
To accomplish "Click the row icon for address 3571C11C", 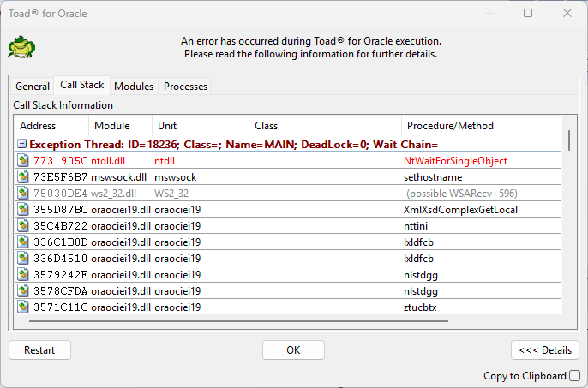I will [x=23, y=307].
